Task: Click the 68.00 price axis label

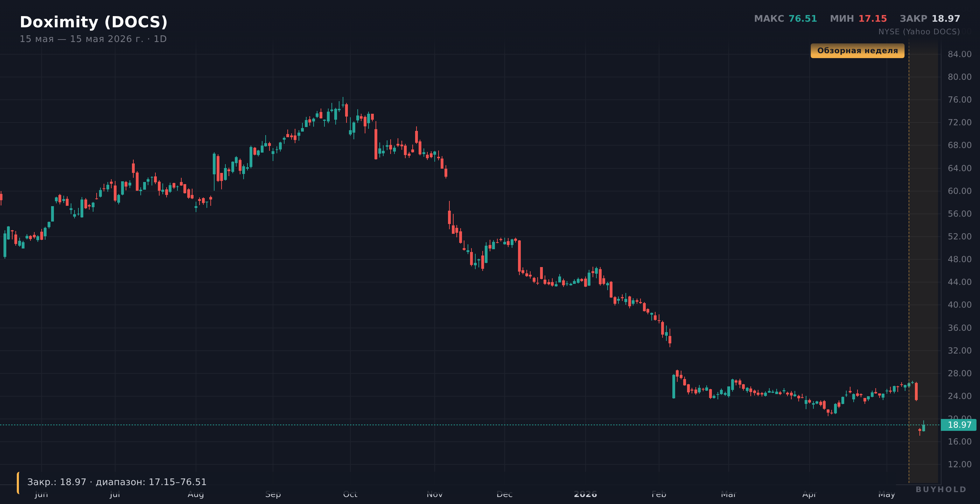Action: 959,145
